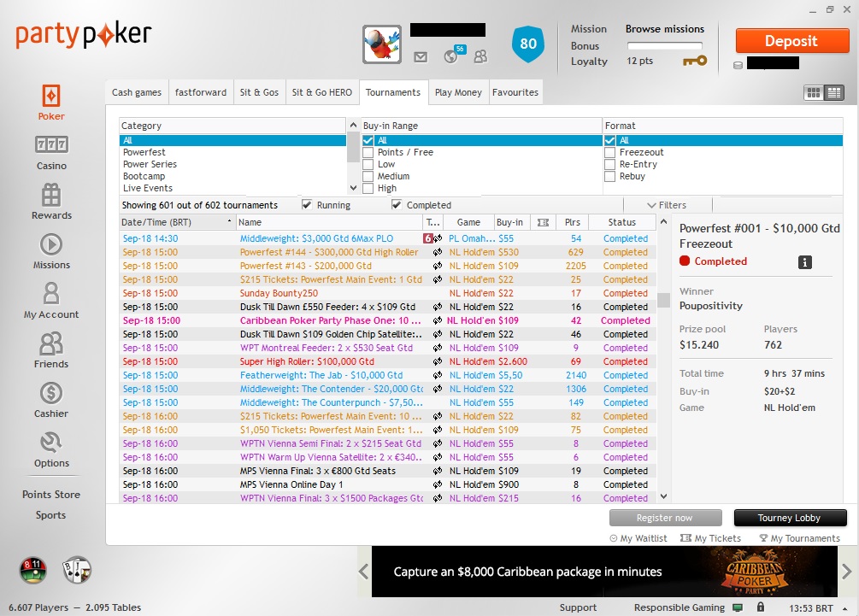Open My Tickets link
This screenshot has width=859, height=616.
pyautogui.click(x=710, y=539)
